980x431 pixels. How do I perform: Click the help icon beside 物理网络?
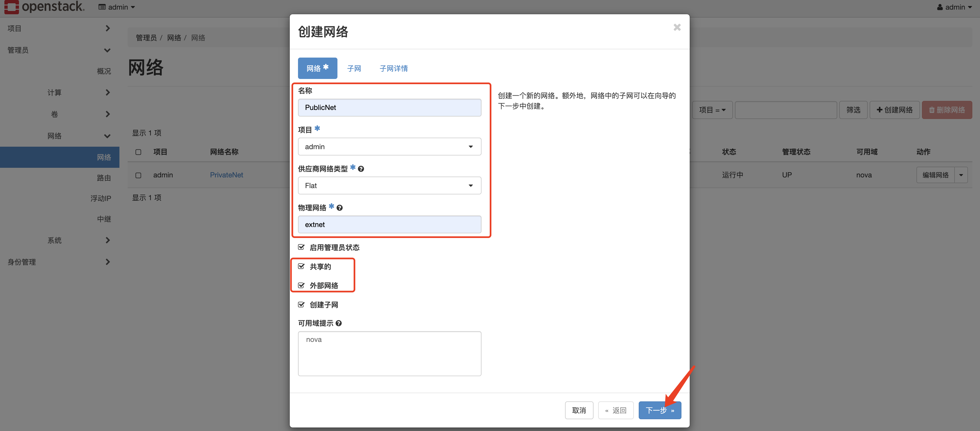(339, 208)
